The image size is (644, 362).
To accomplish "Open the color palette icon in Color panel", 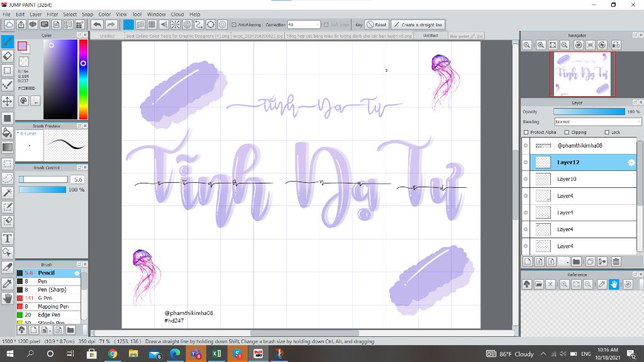I will coord(23,101).
